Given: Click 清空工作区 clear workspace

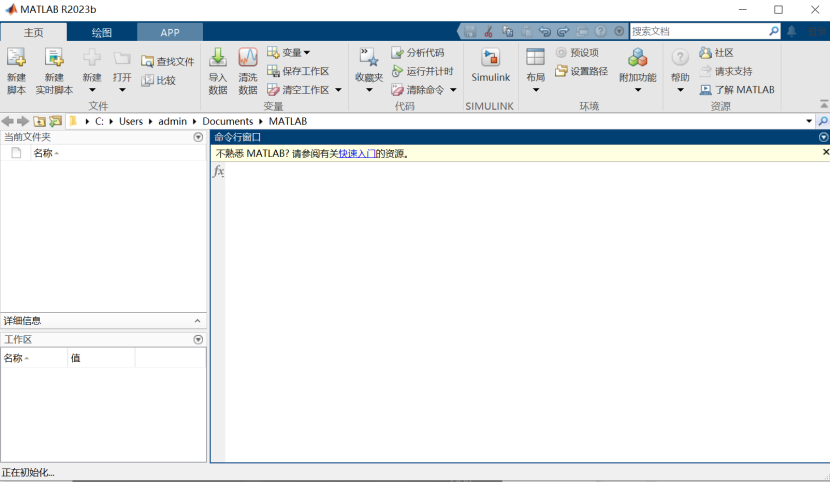Looking at the screenshot, I should click(298, 90).
